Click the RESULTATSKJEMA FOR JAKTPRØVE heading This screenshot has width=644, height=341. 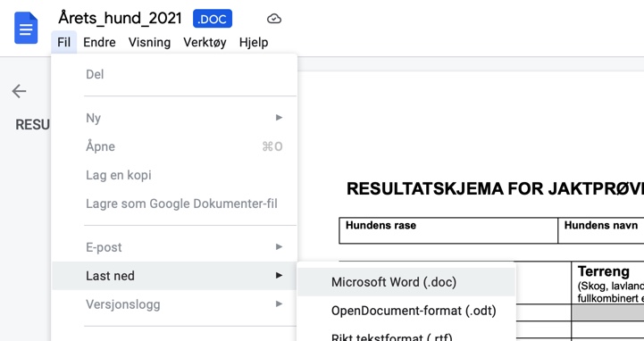pos(495,188)
